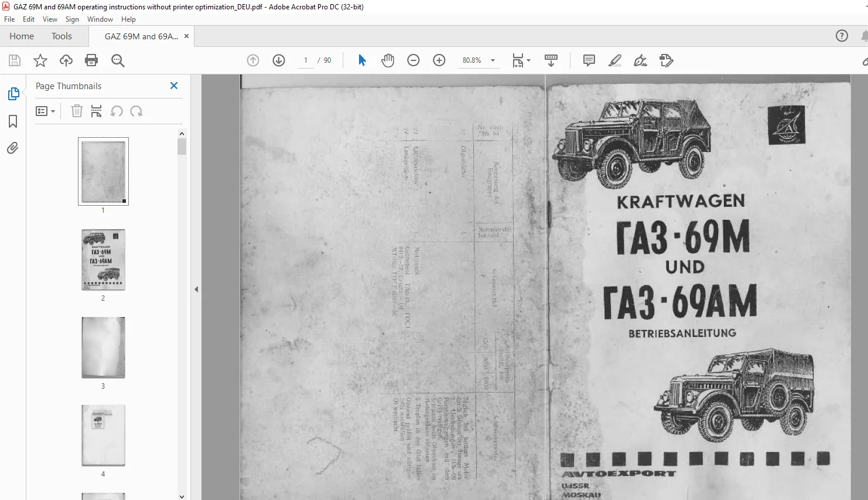Open the Help question mark icon

[842, 36]
